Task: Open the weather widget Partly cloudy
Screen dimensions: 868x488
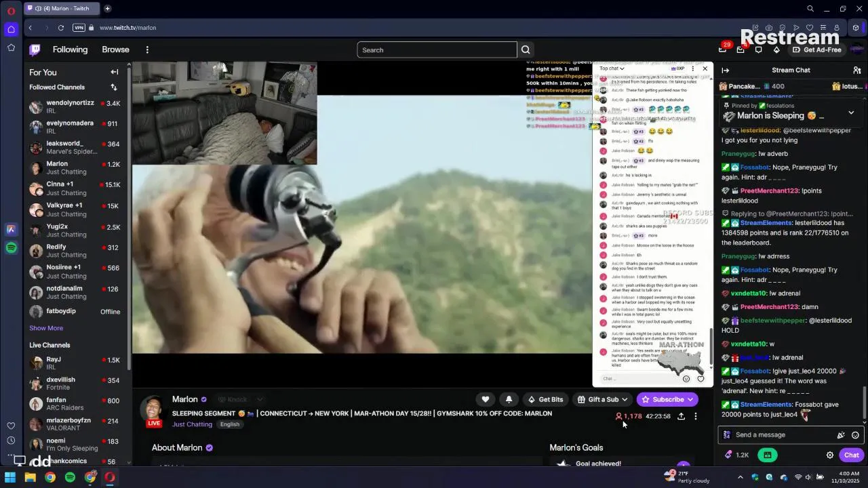Action: (x=687, y=477)
